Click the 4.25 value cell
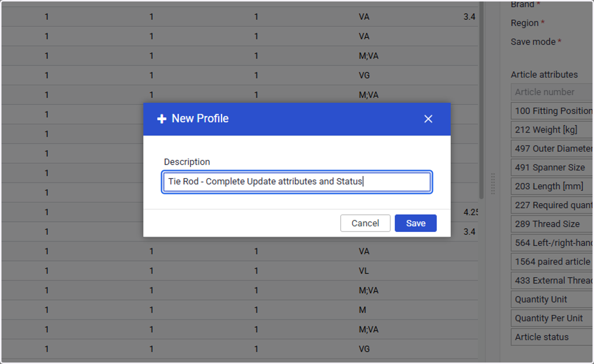The width and height of the screenshot is (594, 364). [470, 212]
